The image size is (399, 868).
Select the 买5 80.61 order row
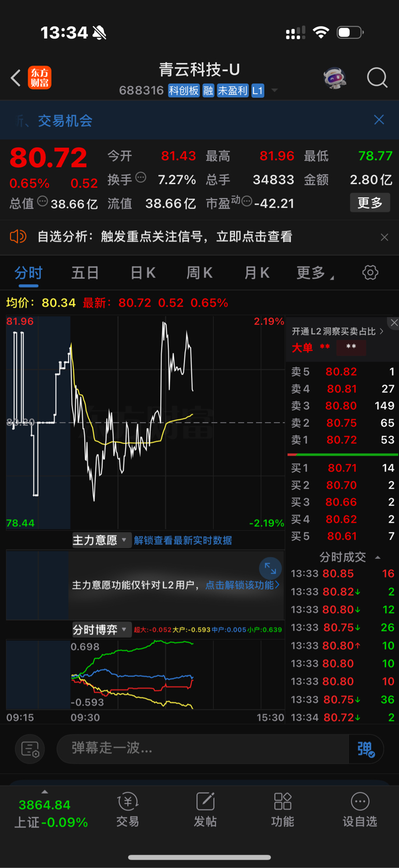pos(342,536)
